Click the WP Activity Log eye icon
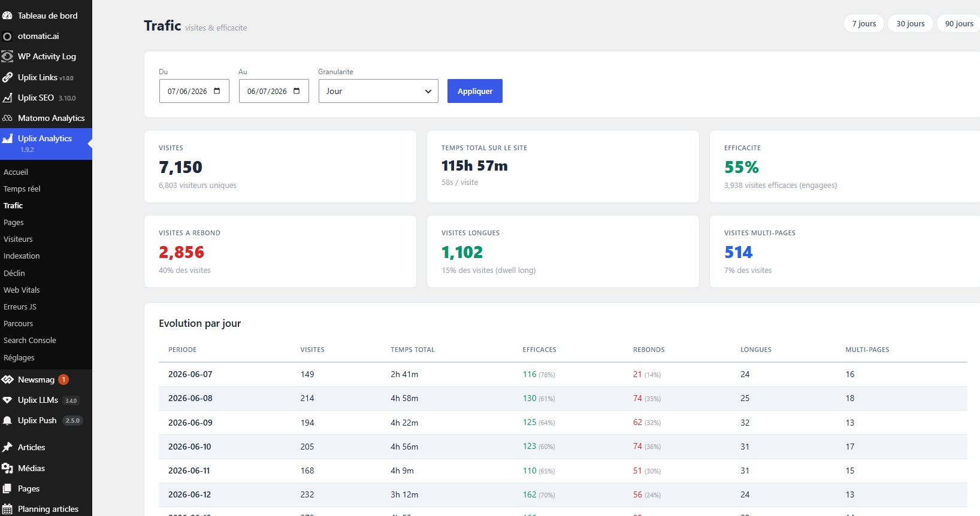980x516 pixels. (7, 56)
